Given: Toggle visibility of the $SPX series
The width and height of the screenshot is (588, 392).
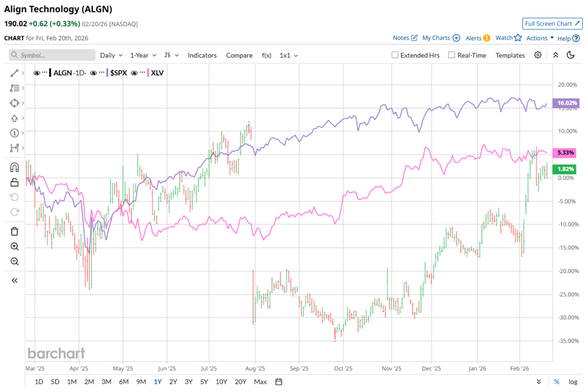Looking at the screenshot, I should point(93,73).
